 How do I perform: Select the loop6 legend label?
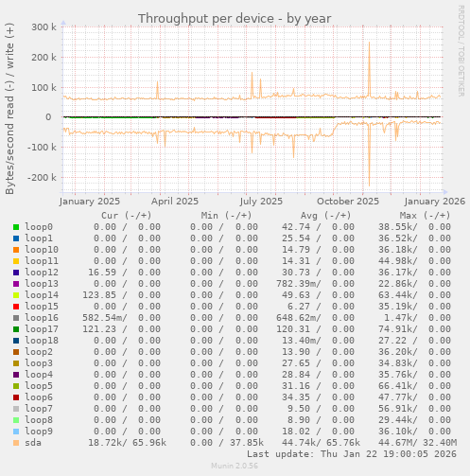coord(39,397)
